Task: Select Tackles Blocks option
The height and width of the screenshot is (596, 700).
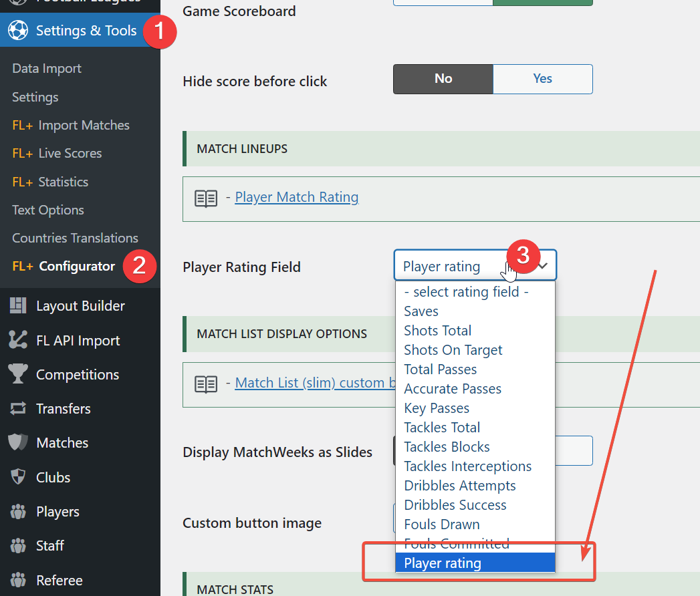Action: pos(475,446)
